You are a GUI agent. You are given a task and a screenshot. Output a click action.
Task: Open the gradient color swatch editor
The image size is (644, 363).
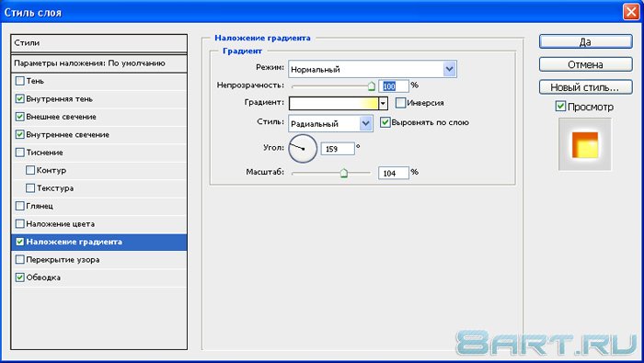click(x=333, y=103)
